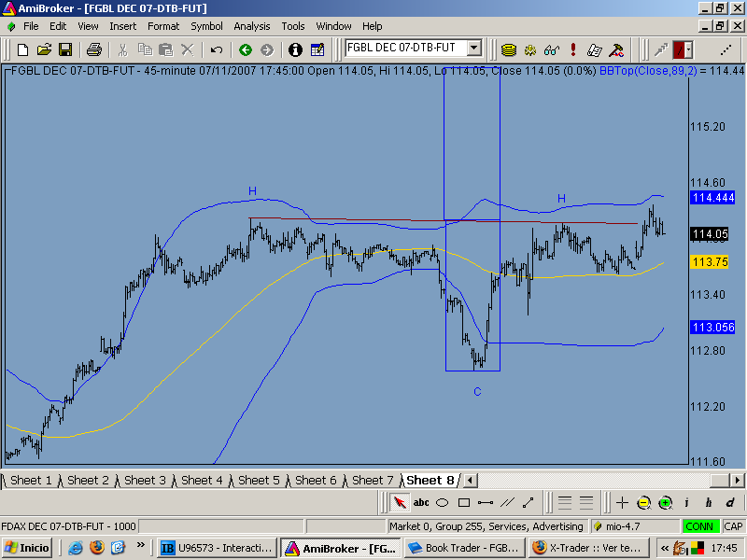Open the journal pages toolbar icon
747x560 pixels.
tap(595, 49)
